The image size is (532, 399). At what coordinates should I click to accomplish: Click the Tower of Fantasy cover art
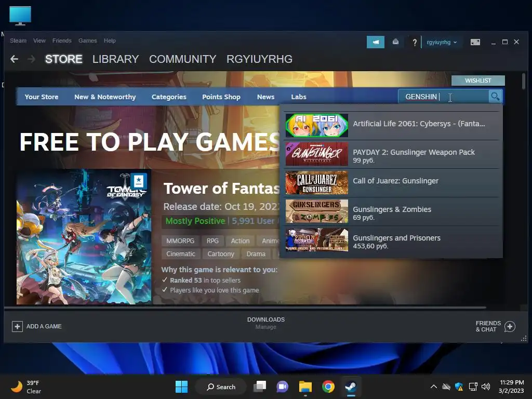pos(84,237)
